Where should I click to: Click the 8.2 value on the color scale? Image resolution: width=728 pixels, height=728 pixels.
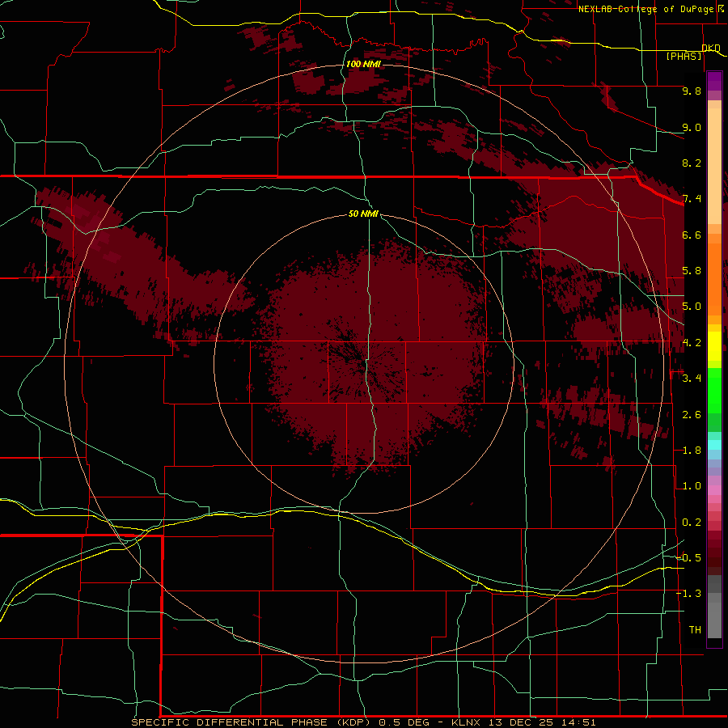coord(692,163)
